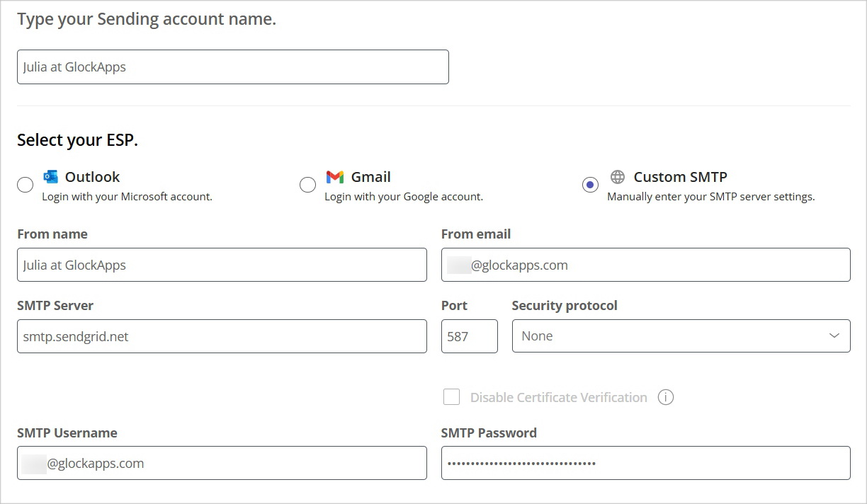Click the From email field

pos(645,265)
